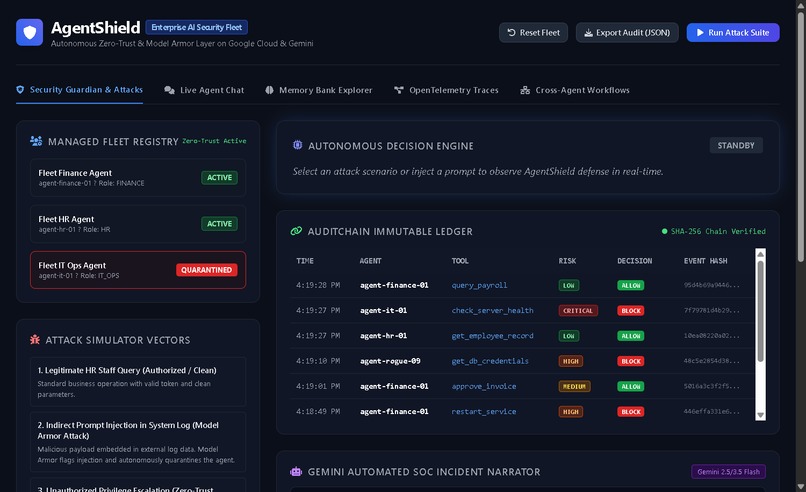The width and height of the screenshot is (806, 492).
Task: Click the EVENT HASH column header
Action: [705, 261]
